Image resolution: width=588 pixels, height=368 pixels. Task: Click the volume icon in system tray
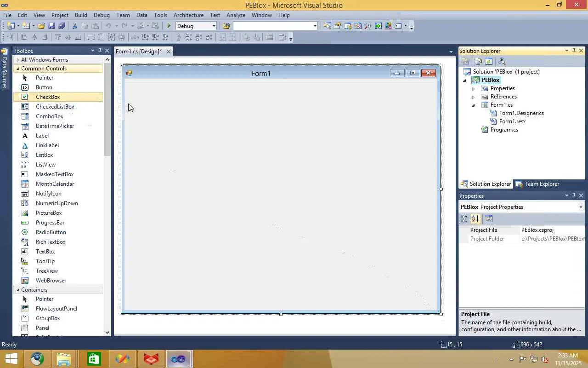[545, 359]
